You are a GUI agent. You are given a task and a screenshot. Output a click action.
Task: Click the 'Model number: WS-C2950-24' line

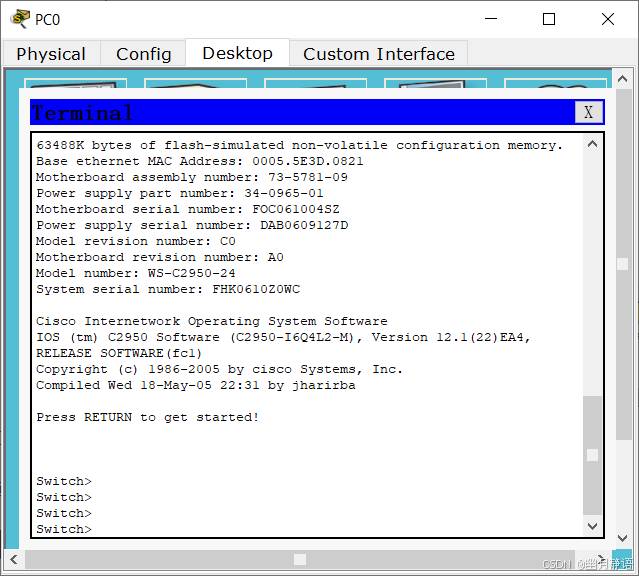click(x=136, y=273)
